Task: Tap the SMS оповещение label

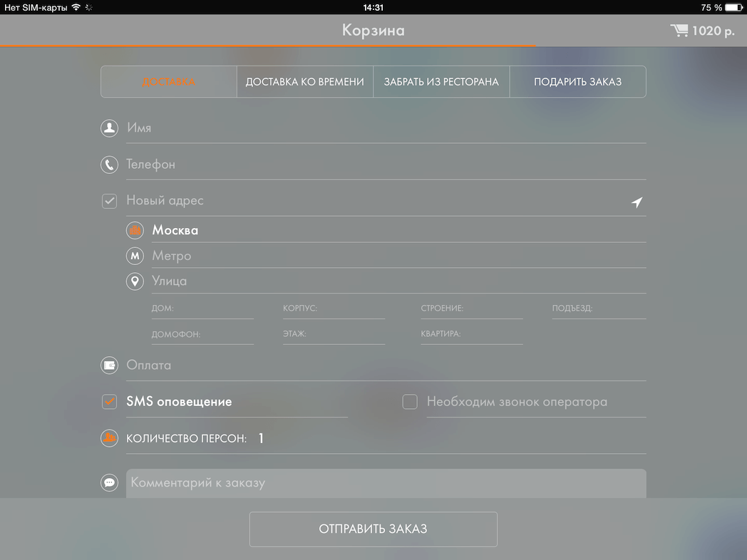Action: [x=179, y=402]
